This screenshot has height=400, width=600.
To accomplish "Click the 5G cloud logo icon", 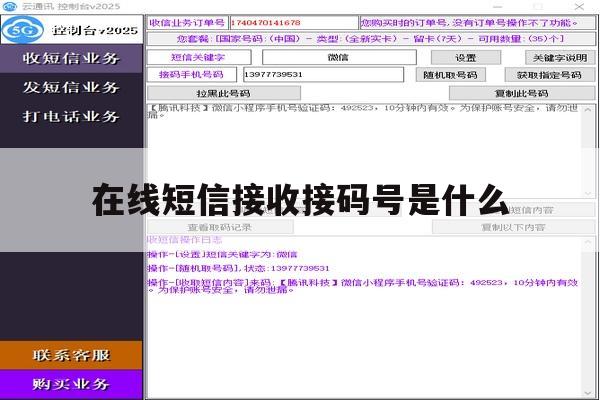I will tap(23, 29).
